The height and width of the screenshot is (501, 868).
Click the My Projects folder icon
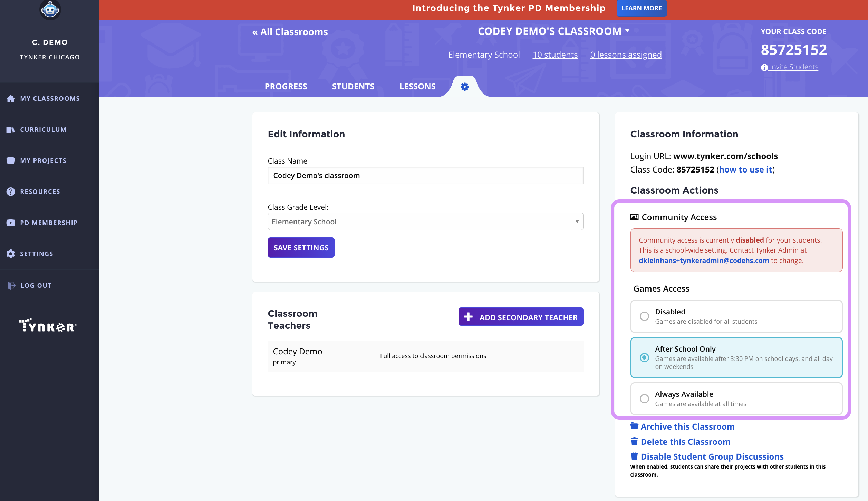pos(11,160)
